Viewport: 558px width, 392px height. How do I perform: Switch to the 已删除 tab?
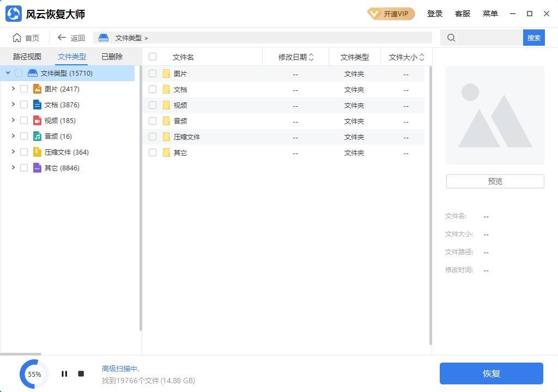click(x=111, y=56)
